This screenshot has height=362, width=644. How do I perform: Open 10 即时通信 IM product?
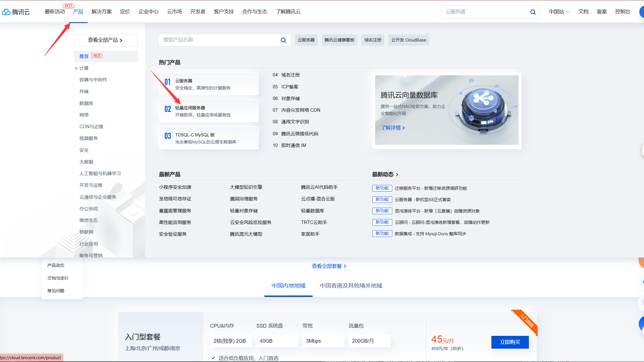click(289, 145)
